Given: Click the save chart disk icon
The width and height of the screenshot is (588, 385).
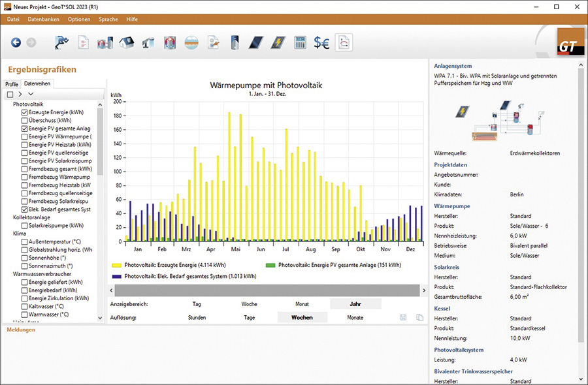Looking at the screenshot, I should 403,317.
